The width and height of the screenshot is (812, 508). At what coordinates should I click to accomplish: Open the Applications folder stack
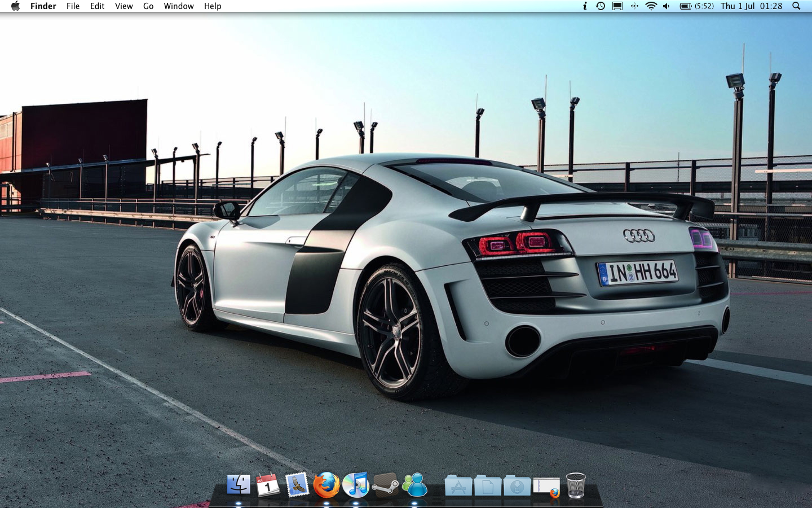click(x=458, y=485)
